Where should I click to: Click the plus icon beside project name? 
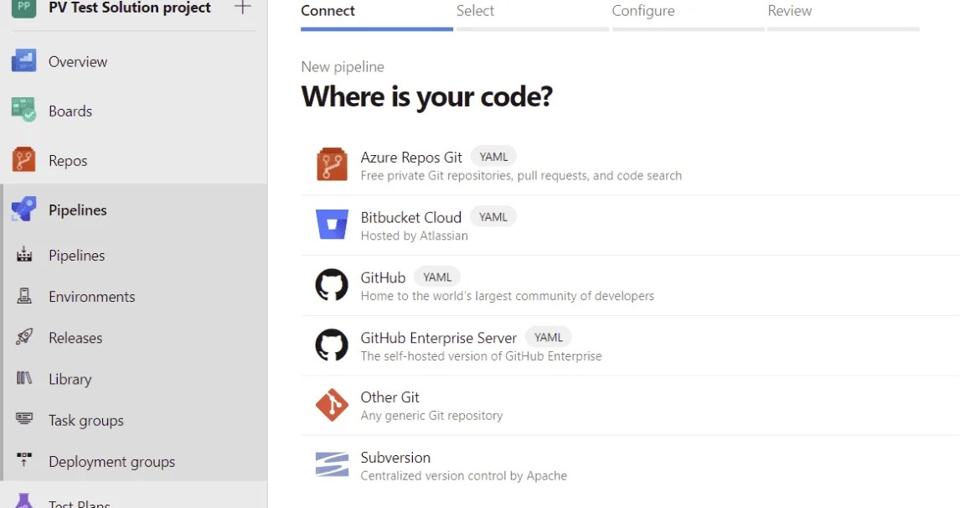point(243,8)
